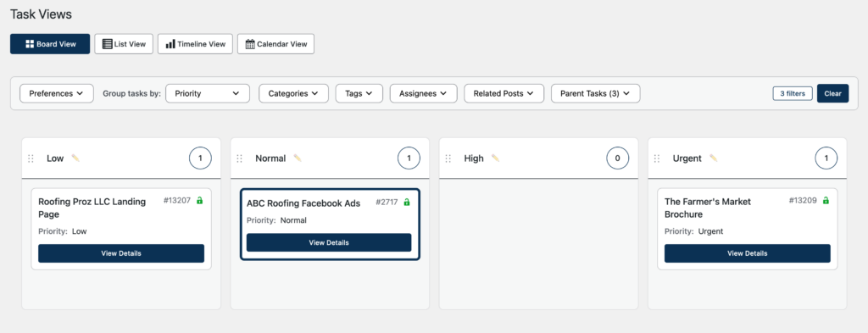The width and height of the screenshot is (868, 333).
Task: Switch to Board View
Action: 50,44
